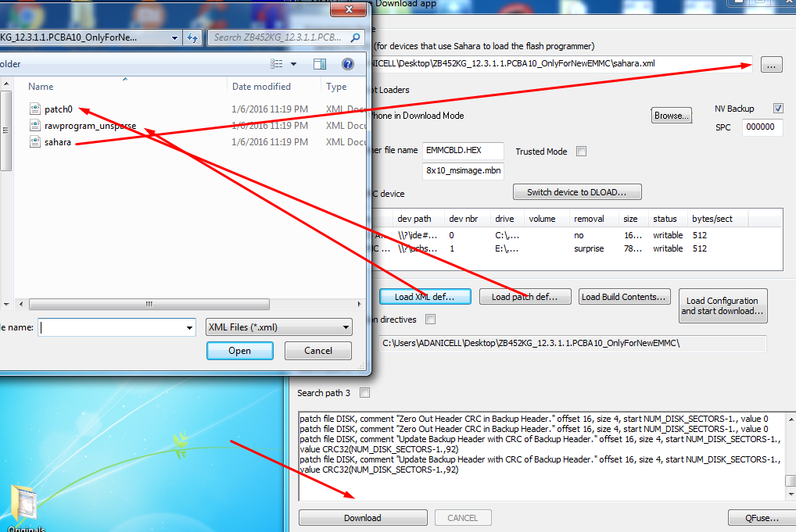Click the Load patch def button

click(x=525, y=297)
